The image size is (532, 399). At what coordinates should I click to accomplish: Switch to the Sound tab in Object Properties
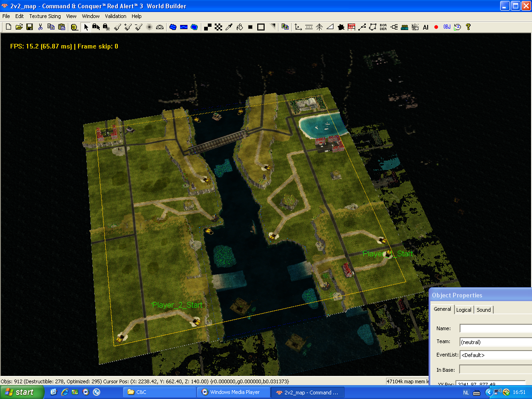pyautogui.click(x=484, y=310)
